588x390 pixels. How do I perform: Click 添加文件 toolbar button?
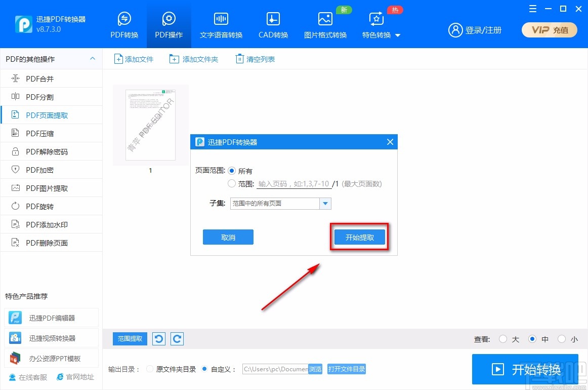(x=134, y=59)
